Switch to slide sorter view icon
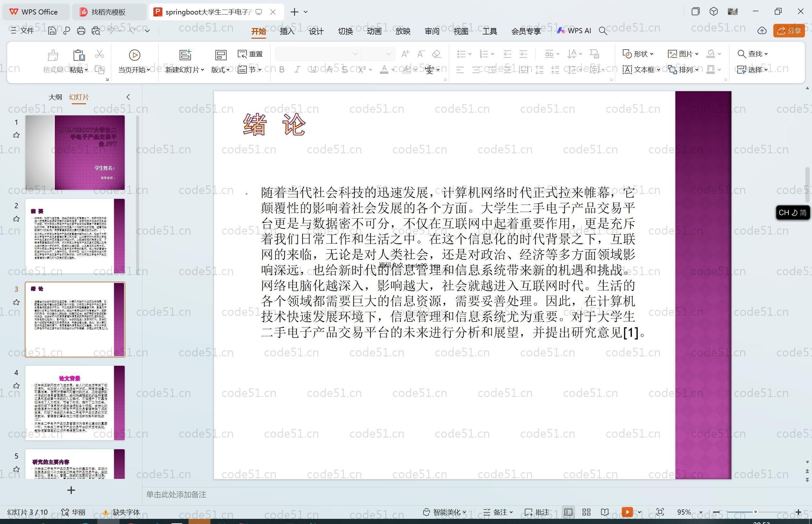This screenshot has width=812, height=524. 586,512
